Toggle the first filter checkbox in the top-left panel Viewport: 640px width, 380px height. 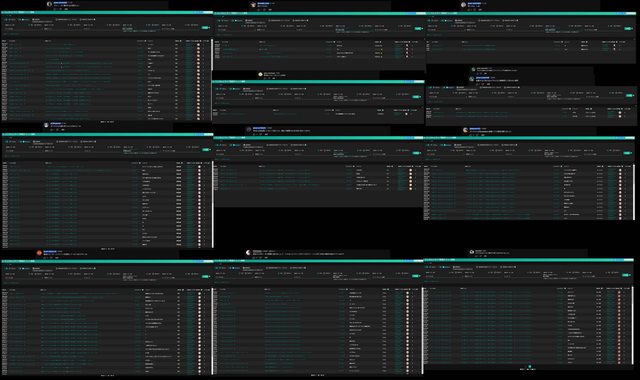pyautogui.click(x=7, y=19)
